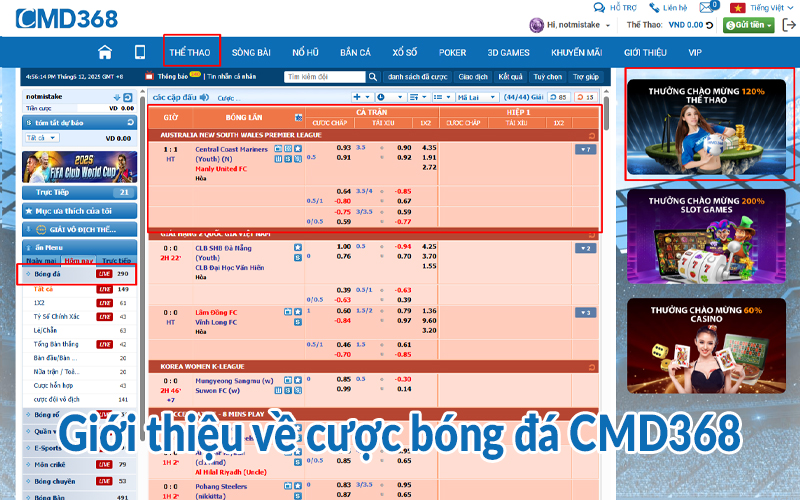800x500 pixels.
Task: Expand more bets button showing 7
Action: 585,149
